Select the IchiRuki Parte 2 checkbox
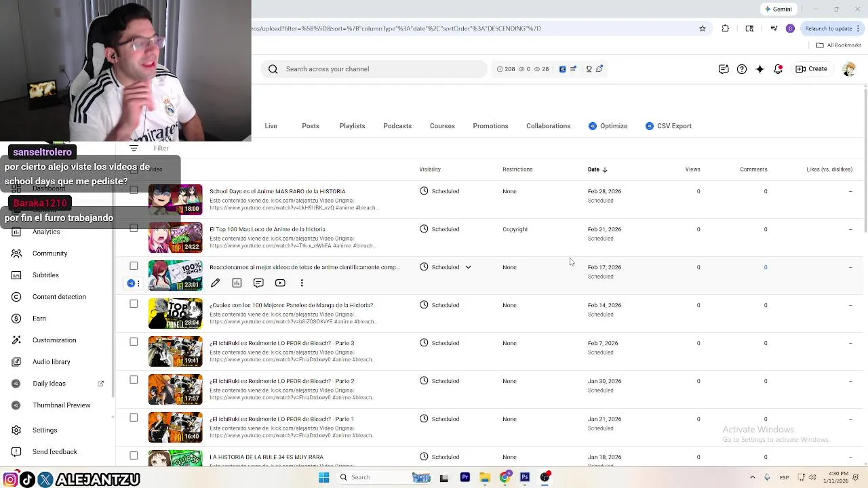This screenshot has width=868, height=488. (134, 380)
